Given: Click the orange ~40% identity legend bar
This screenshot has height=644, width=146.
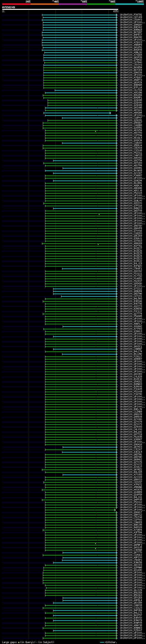Looking at the screenshot, I should point(45,4).
